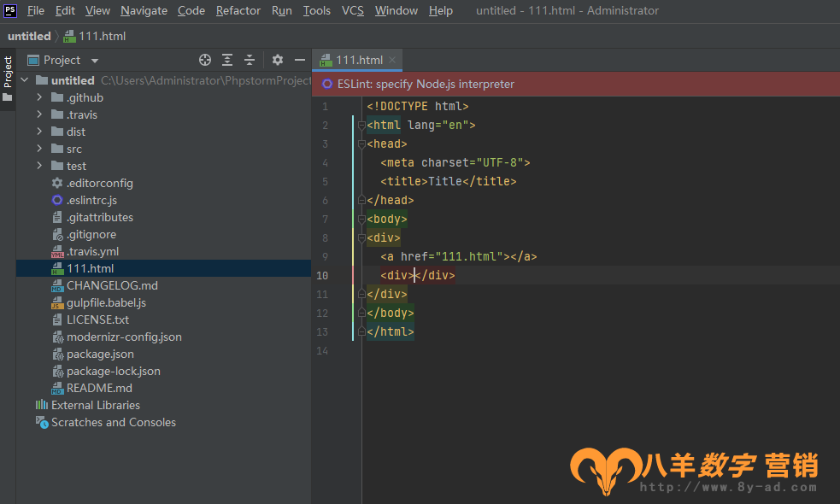Click the ESLint circle icon in banner
This screenshot has height=504, width=840.
click(326, 84)
